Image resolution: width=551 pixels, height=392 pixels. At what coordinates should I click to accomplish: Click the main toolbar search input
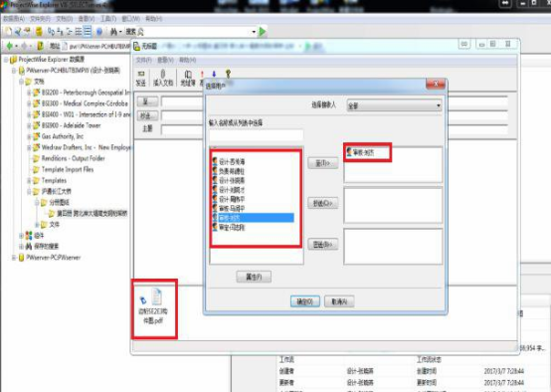197,32
